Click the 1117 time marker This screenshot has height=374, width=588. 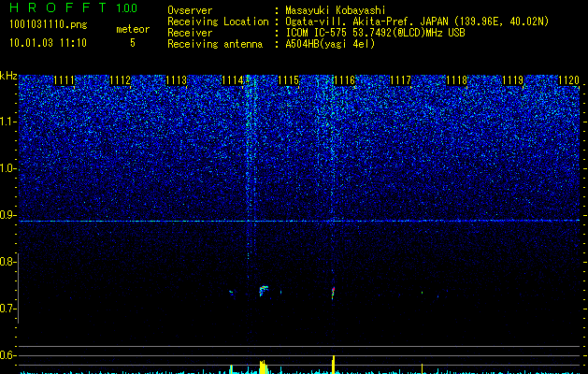click(400, 80)
